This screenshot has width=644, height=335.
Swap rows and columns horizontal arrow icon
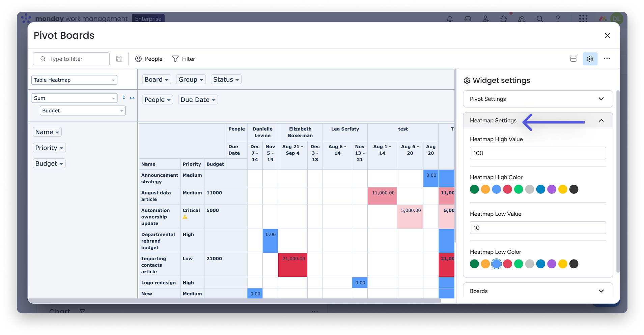[x=132, y=98]
